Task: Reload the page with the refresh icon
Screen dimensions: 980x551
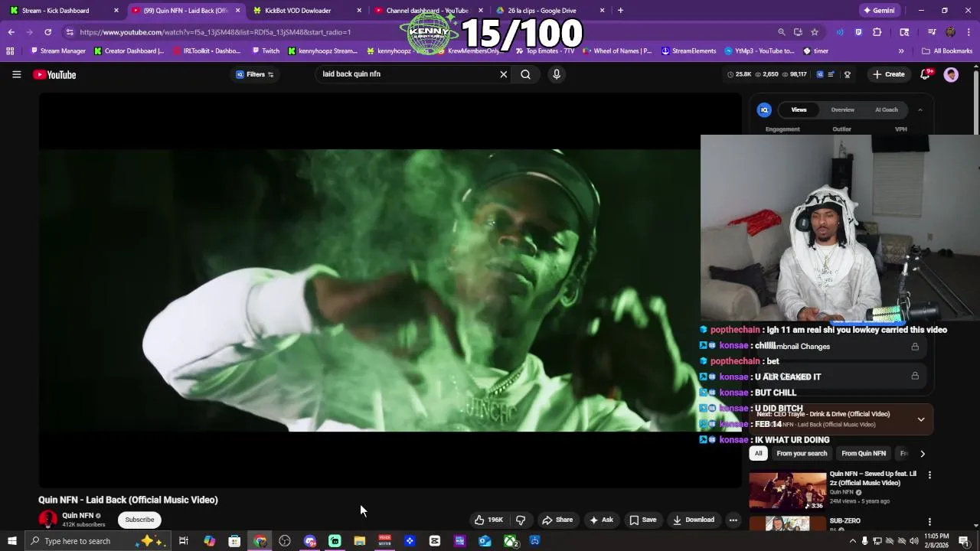Action: [47, 32]
